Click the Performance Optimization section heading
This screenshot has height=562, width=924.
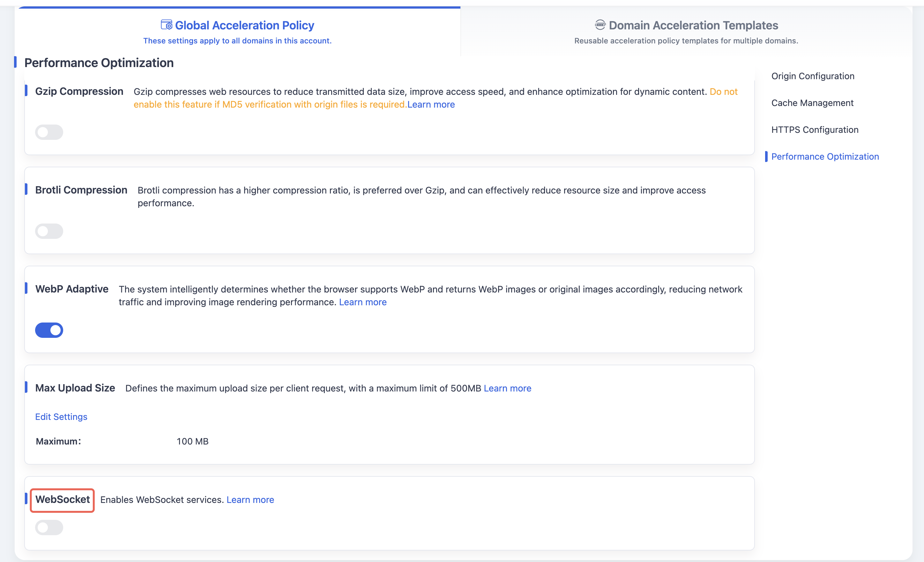(x=99, y=63)
